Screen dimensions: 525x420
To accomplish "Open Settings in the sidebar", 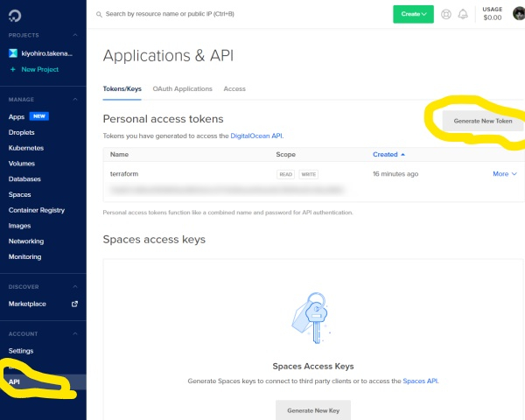I will [x=21, y=351].
